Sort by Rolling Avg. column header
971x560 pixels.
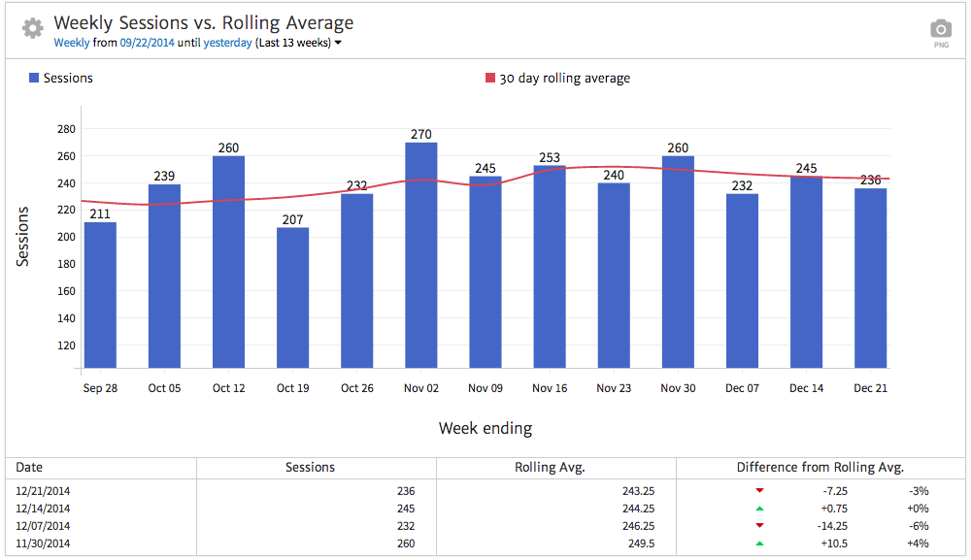[550, 468]
